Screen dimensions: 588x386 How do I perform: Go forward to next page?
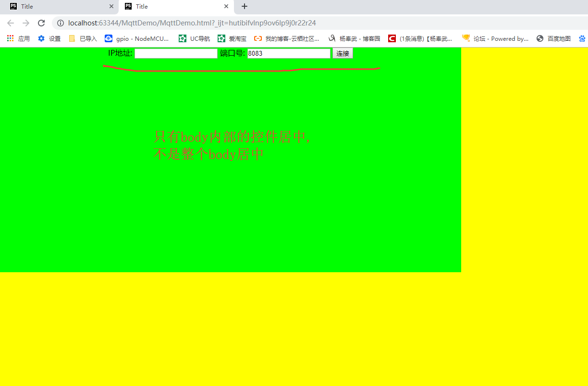(26, 23)
